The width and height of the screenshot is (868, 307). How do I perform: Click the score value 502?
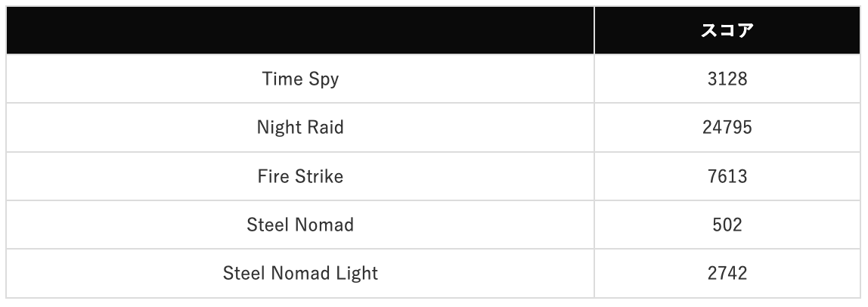click(x=727, y=225)
